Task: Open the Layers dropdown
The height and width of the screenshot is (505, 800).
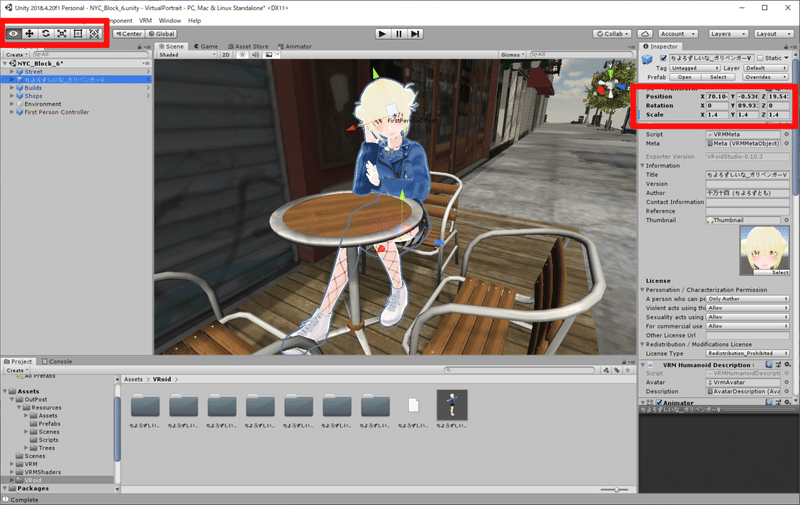Action: coord(728,34)
